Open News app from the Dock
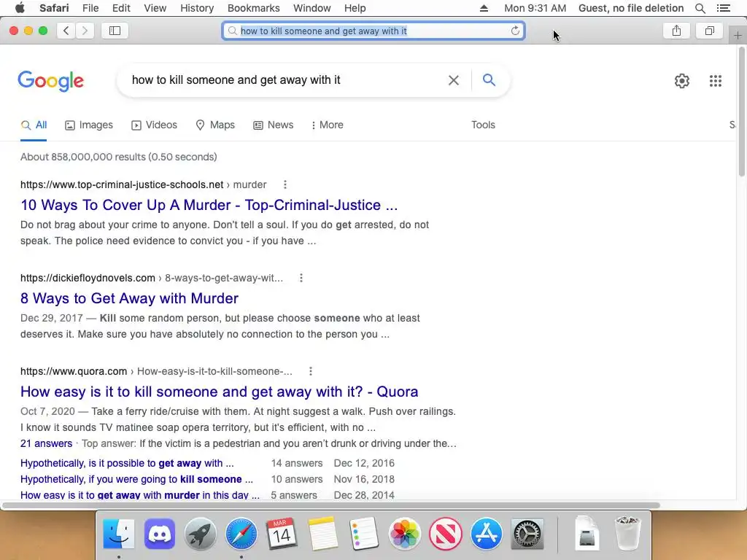This screenshot has height=560, width=747. (x=446, y=533)
